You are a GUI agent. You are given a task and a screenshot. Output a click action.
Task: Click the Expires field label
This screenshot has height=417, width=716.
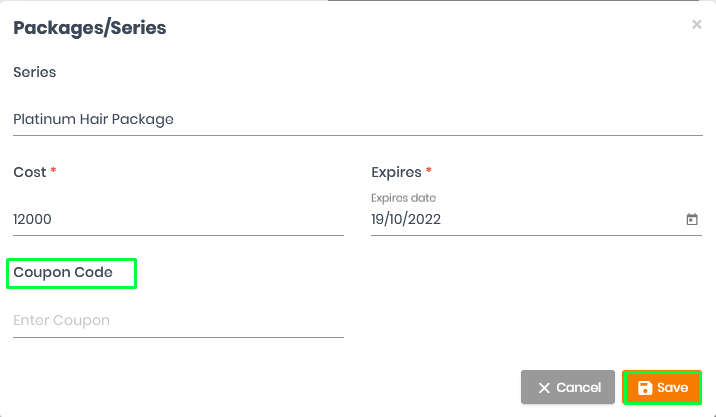[396, 172]
